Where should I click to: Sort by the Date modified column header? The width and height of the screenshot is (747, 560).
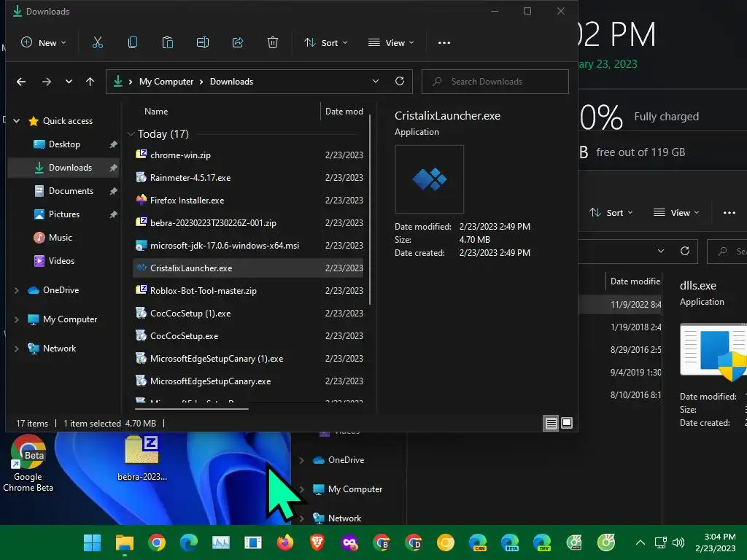point(344,112)
